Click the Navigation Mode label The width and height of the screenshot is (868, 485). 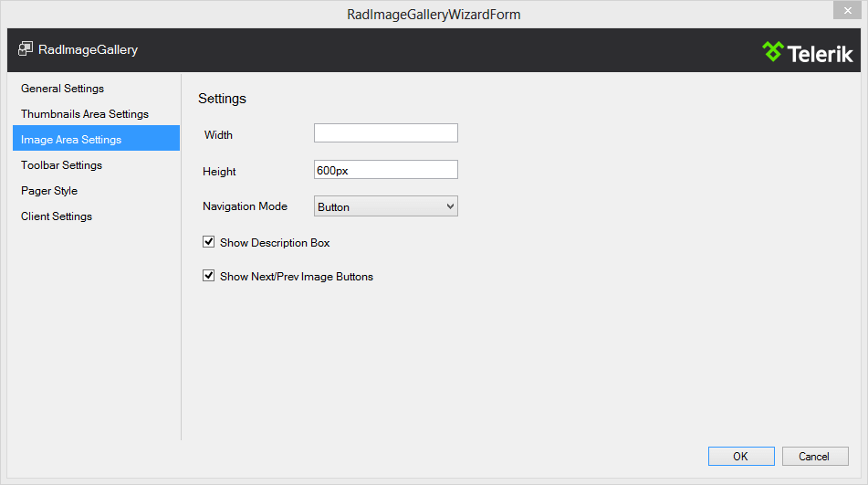pos(245,206)
